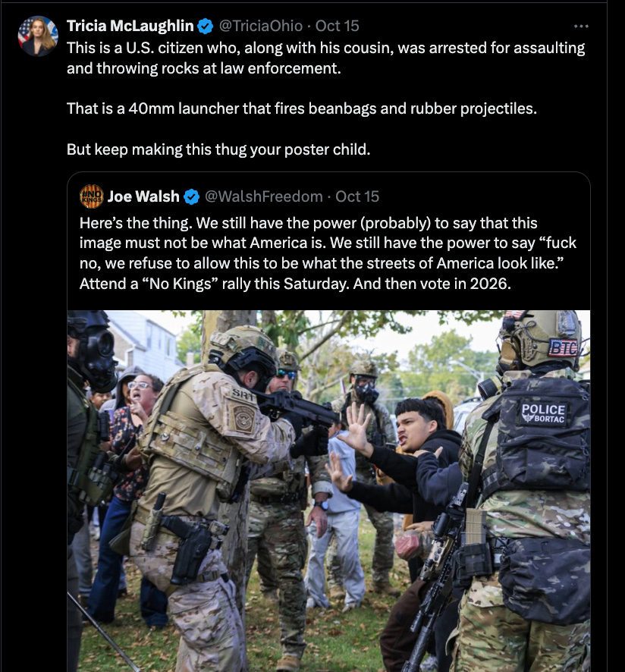Open the photo at the BTC helmet patch
Image resolution: width=625 pixels, height=672 pixels.
[x=564, y=348]
